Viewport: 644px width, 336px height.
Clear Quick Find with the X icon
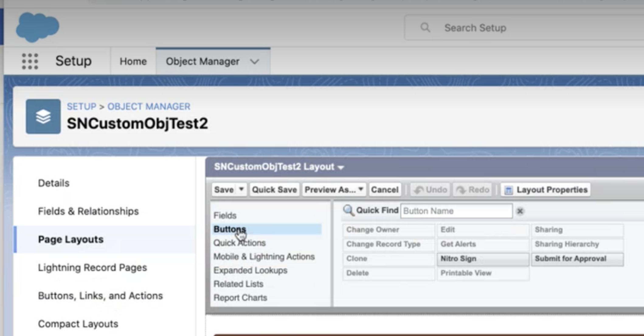click(520, 211)
